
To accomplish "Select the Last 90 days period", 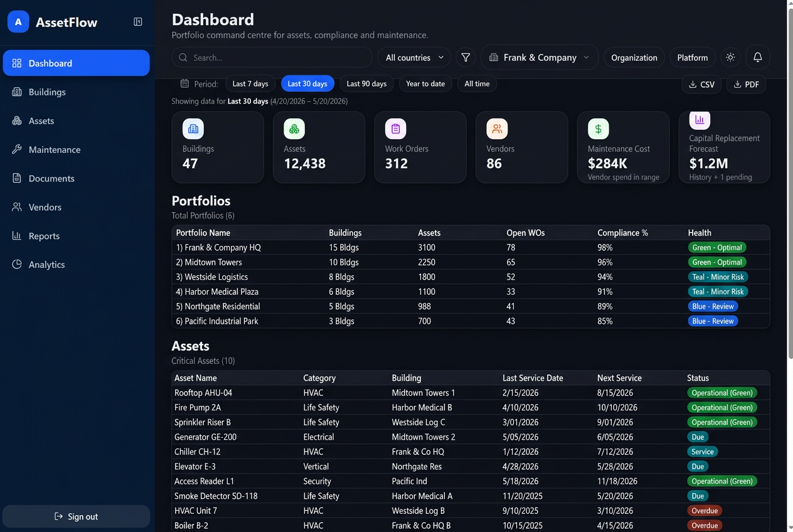I will [x=366, y=83].
